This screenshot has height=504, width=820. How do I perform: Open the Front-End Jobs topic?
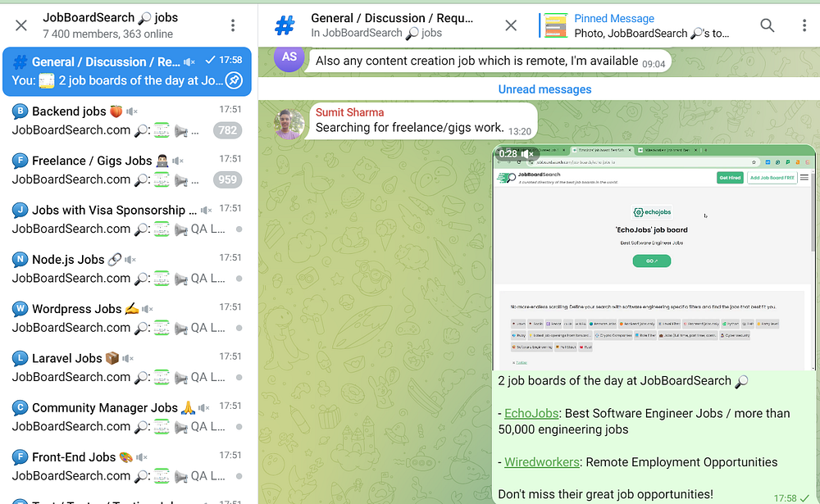click(x=127, y=466)
